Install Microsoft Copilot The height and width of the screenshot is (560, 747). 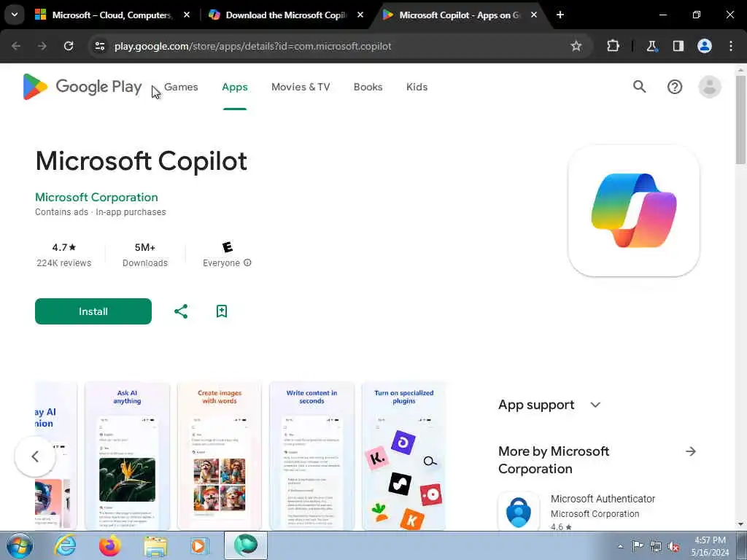point(93,311)
